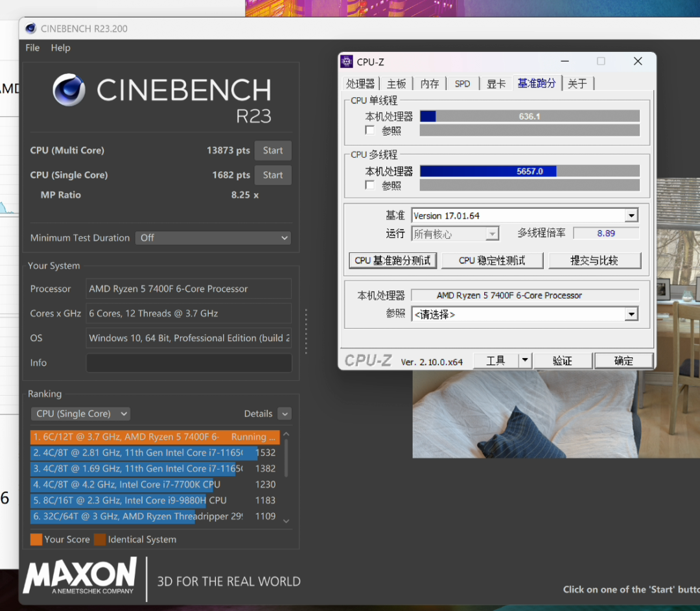Select ranking entry 4 Core i7-7700K

click(155, 485)
